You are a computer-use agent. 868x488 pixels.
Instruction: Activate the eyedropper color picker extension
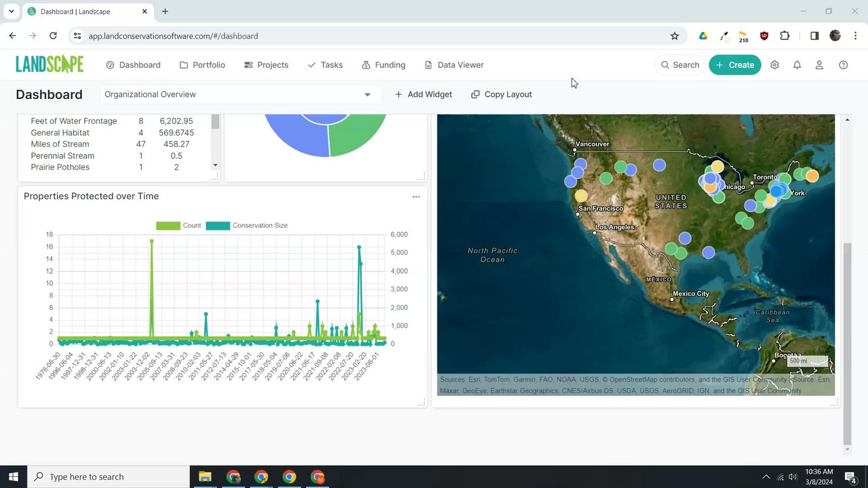pos(724,36)
